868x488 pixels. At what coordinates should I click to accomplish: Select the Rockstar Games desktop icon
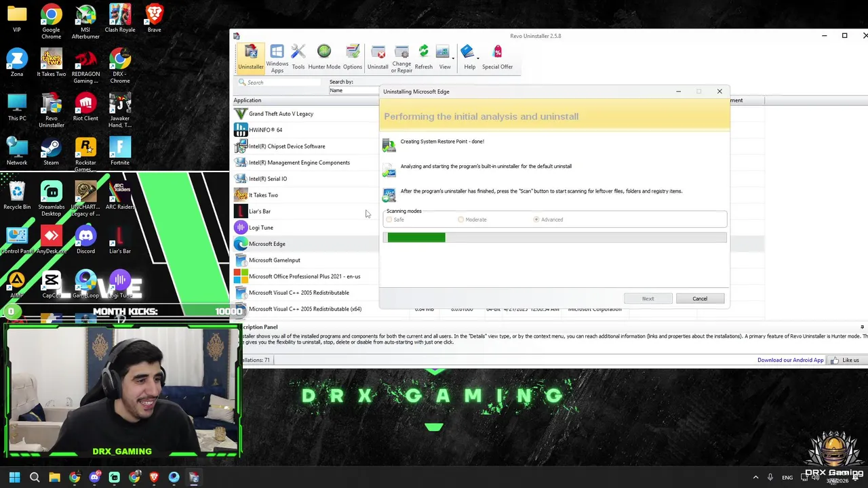pyautogui.click(x=85, y=155)
